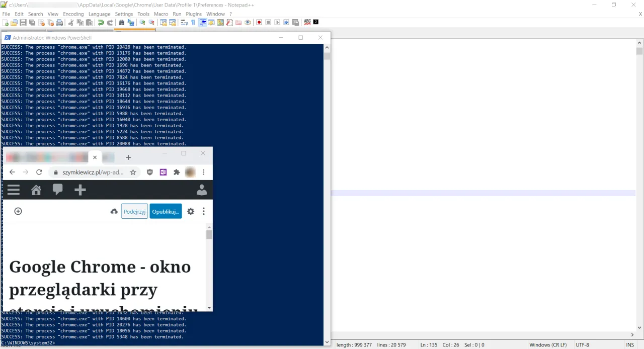Click the Save file icon in Notepad++
644x349 pixels.
click(23, 22)
